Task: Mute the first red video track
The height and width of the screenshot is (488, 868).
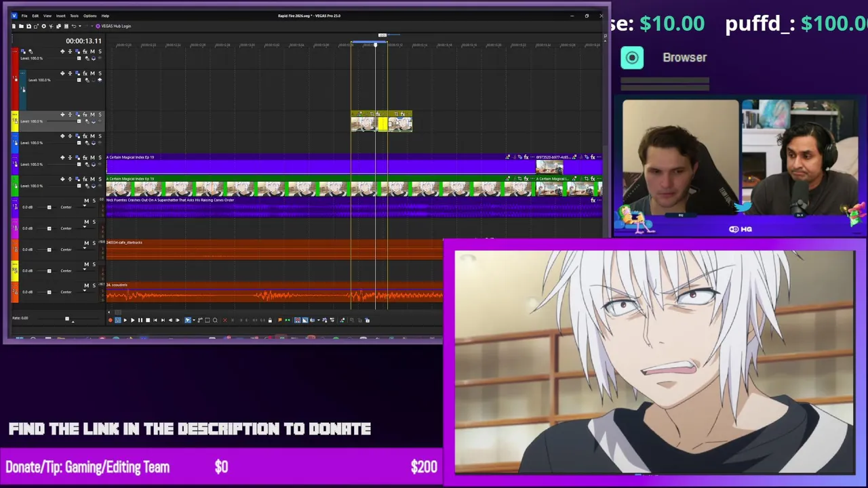Action: click(x=92, y=52)
